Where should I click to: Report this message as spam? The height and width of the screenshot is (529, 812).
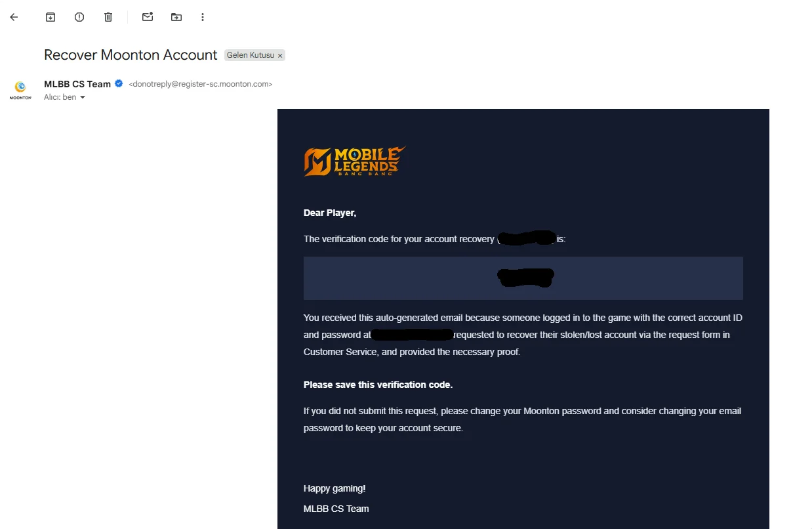coord(79,17)
